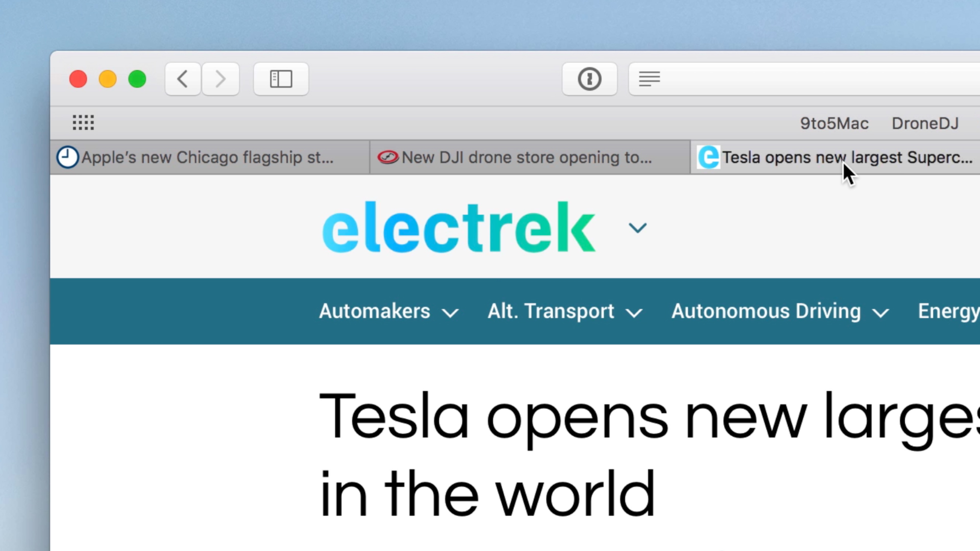This screenshot has height=551, width=980.
Task: Click the 9to5Mac site link
Action: 834,123
